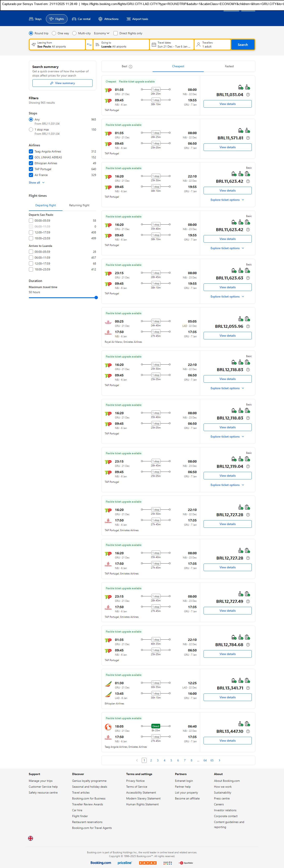Click the price info icon next to BRL11,031.04
This screenshot has width=284, height=868.
pyautogui.click(x=248, y=95)
